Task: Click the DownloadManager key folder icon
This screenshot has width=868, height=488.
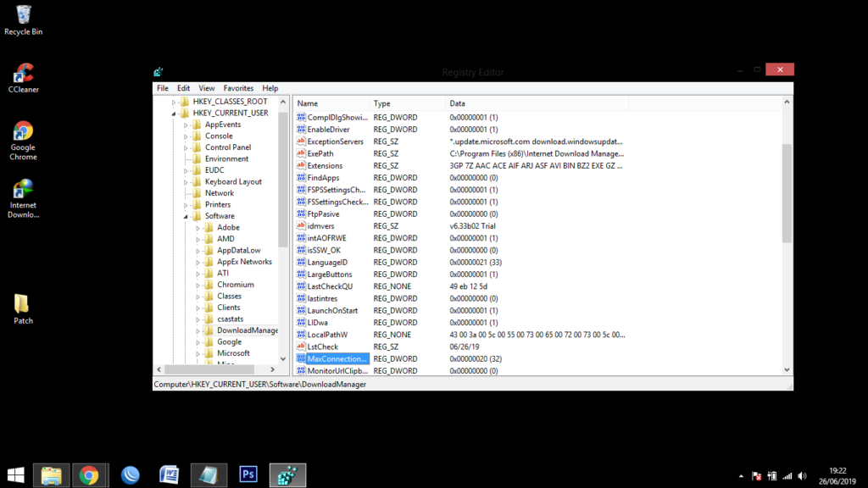Action: (x=209, y=330)
